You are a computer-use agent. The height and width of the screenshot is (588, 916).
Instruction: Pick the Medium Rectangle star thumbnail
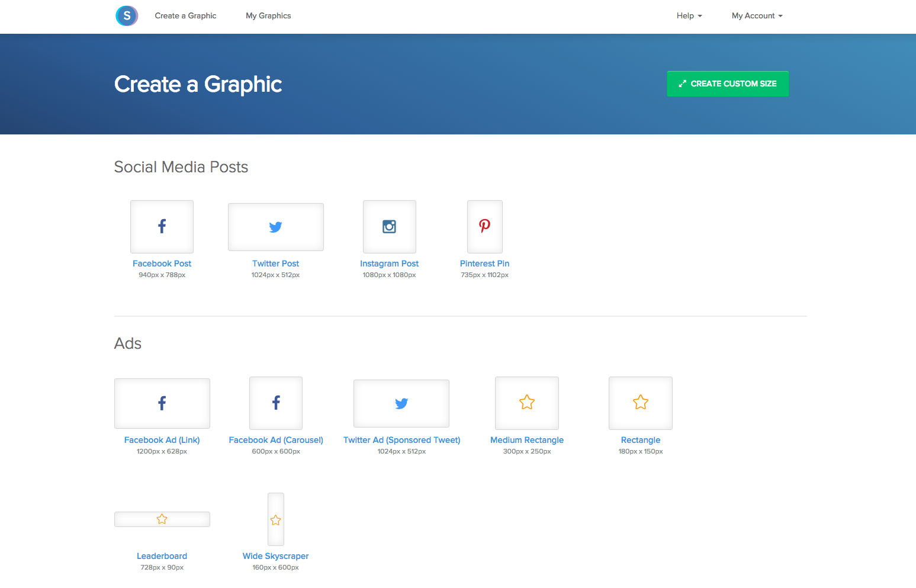(x=527, y=403)
